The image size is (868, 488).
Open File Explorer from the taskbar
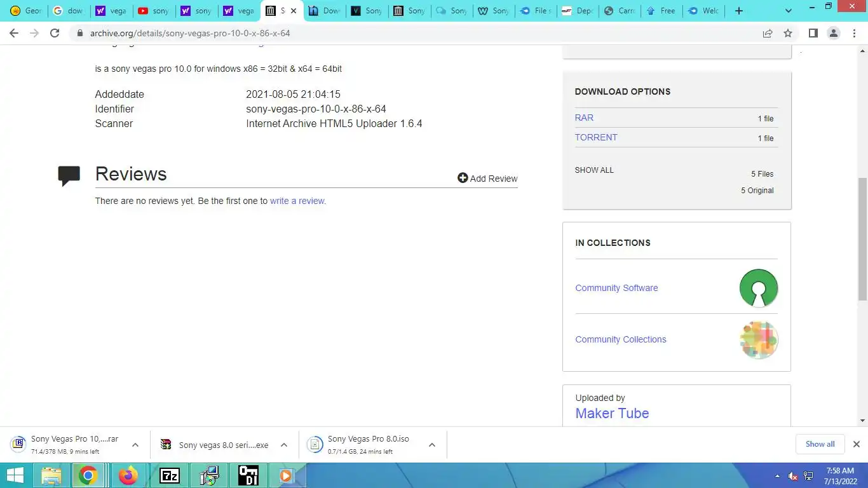(x=51, y=475)
